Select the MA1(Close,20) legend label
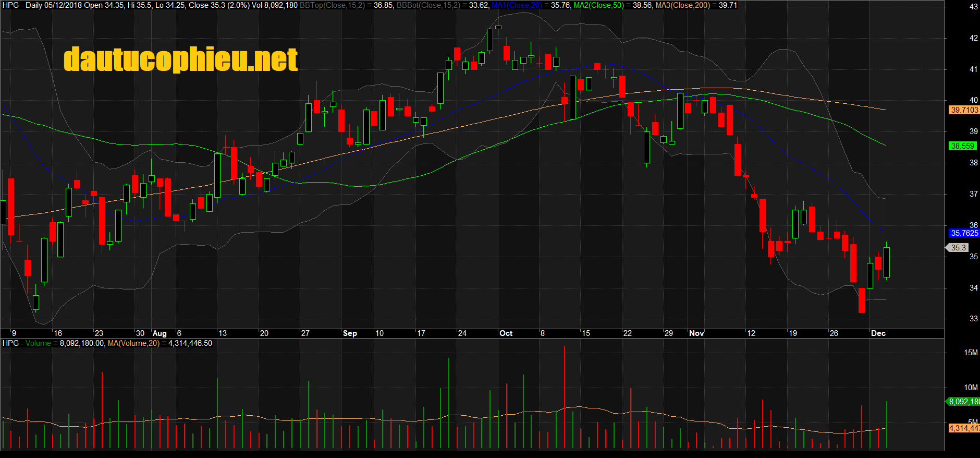The image size is (980, 458). [x=517, y=5]
